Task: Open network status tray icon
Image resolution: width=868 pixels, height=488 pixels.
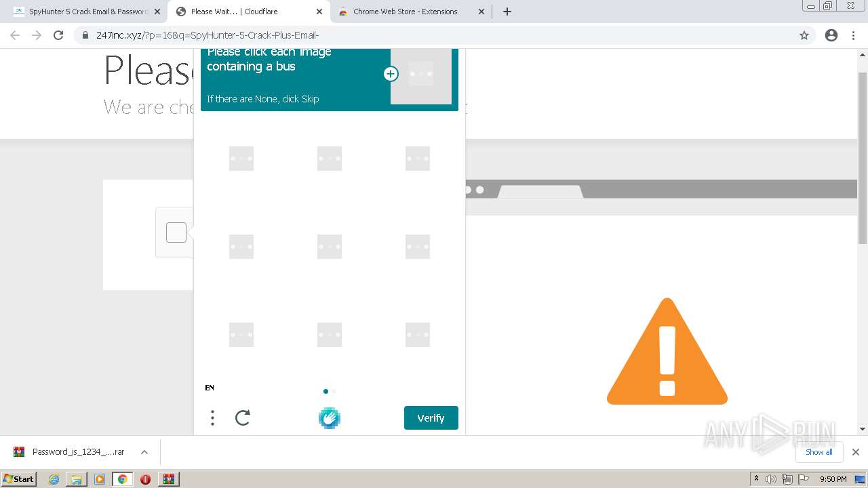Action: click(x=787, y=479)
